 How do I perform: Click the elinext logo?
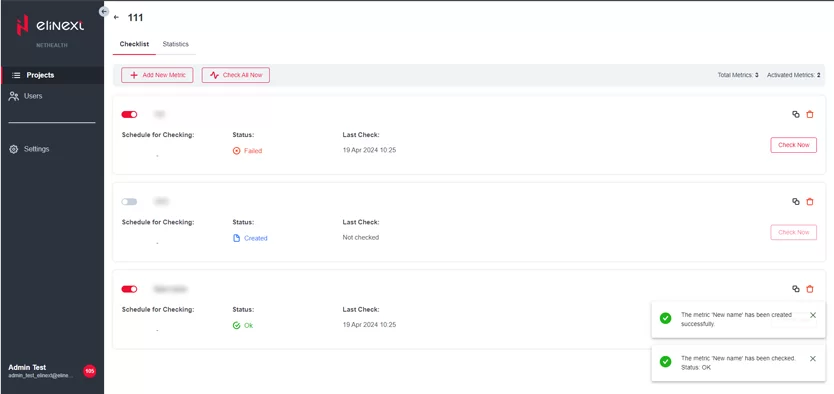(x=50, y=25)
